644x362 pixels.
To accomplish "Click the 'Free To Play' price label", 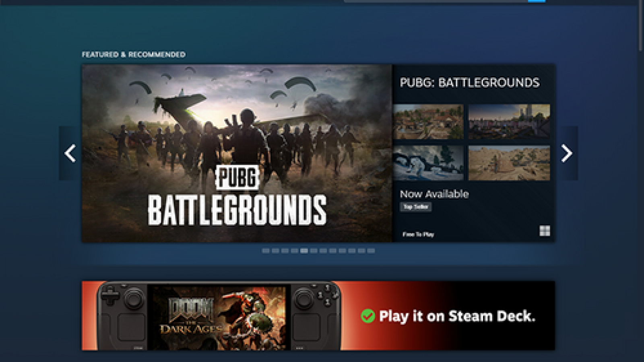I will tap(418, 234).
